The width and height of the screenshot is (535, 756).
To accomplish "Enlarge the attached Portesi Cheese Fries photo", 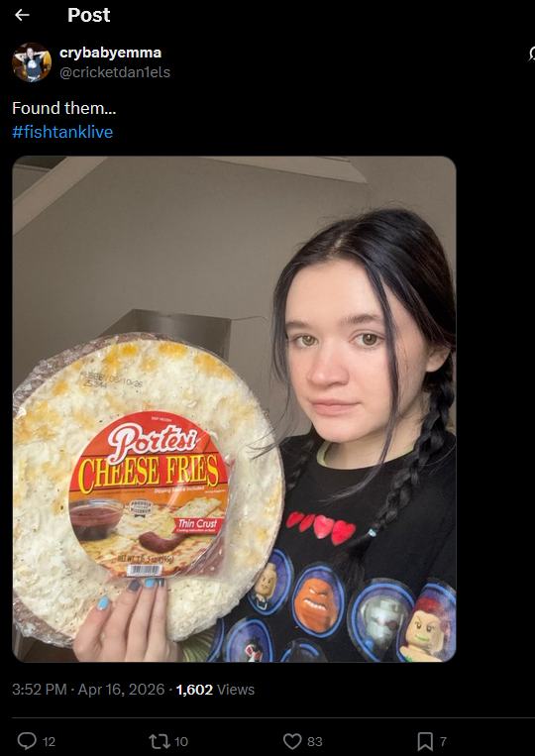I will (x=234, y=409).
